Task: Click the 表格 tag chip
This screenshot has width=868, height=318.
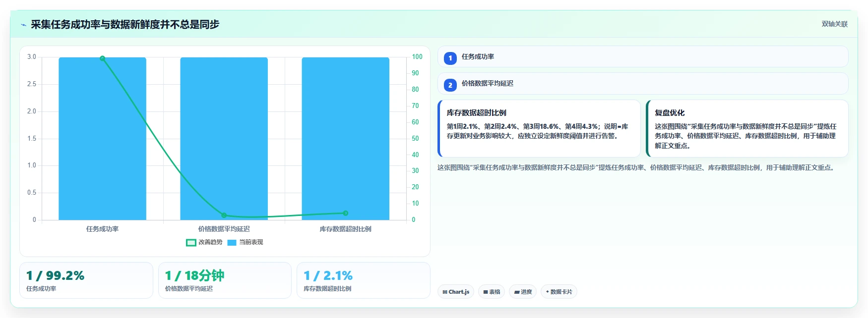Action: coord(492,292)
